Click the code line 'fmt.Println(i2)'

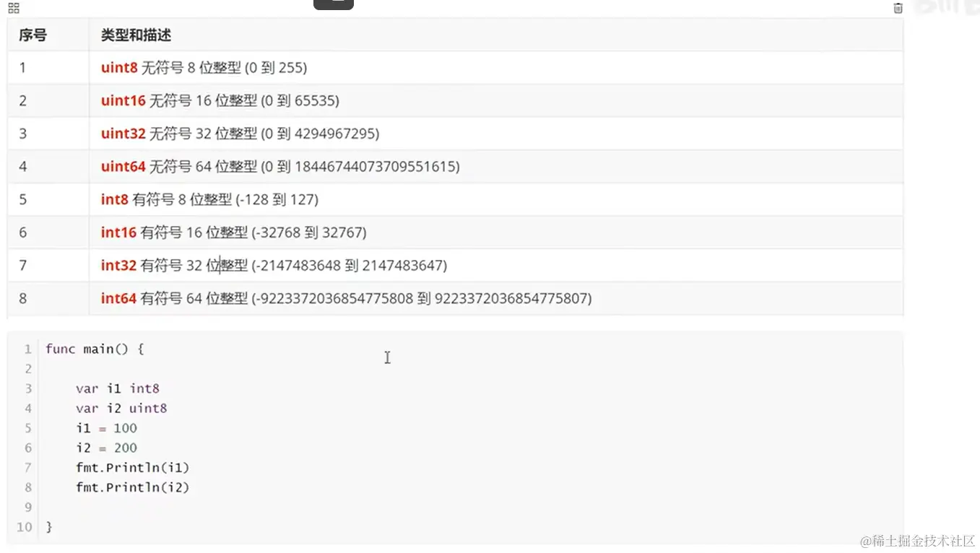click(133, 487)
